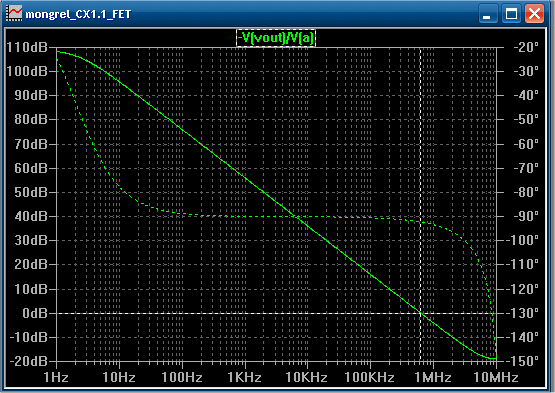Click the -30° phase axis label

point(526,71)
